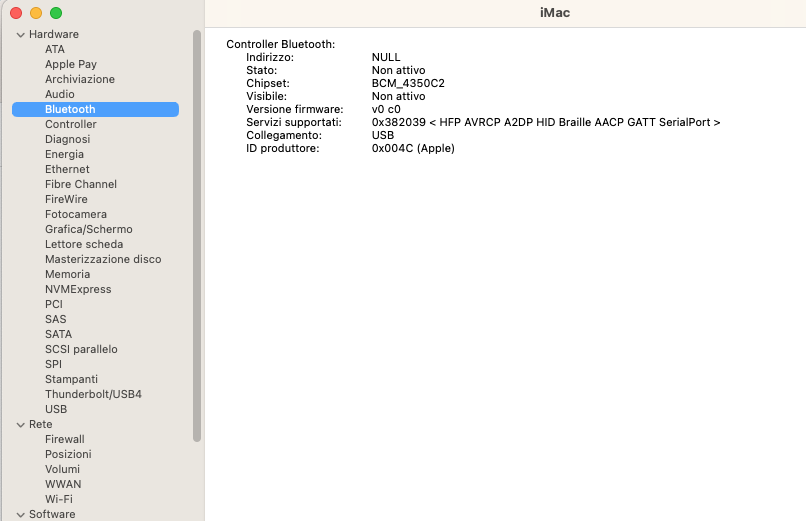Click the v0 c0 firmware value

(386, 109)
